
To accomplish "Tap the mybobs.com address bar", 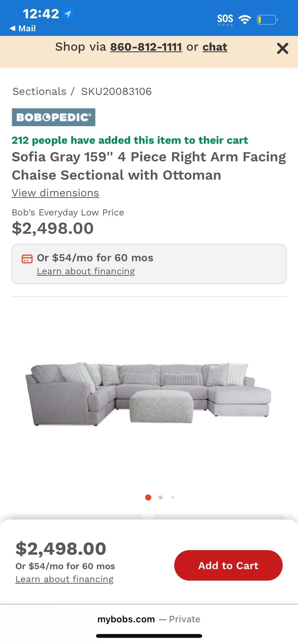I will pos(148,619).
